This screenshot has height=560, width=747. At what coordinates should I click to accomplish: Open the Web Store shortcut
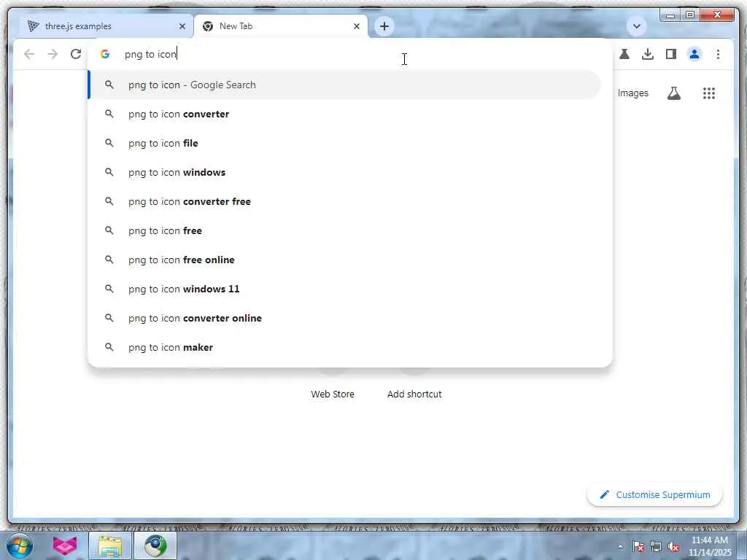[333, 394]
